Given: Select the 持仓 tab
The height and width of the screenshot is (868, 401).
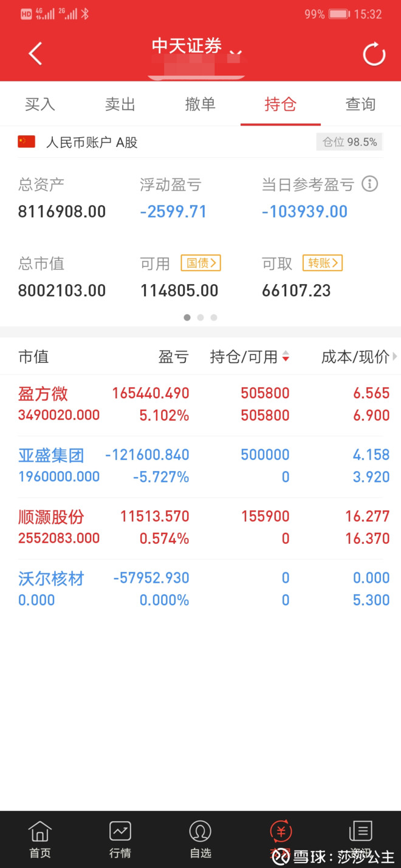Looking at the screenshot, I should (281, 104).
